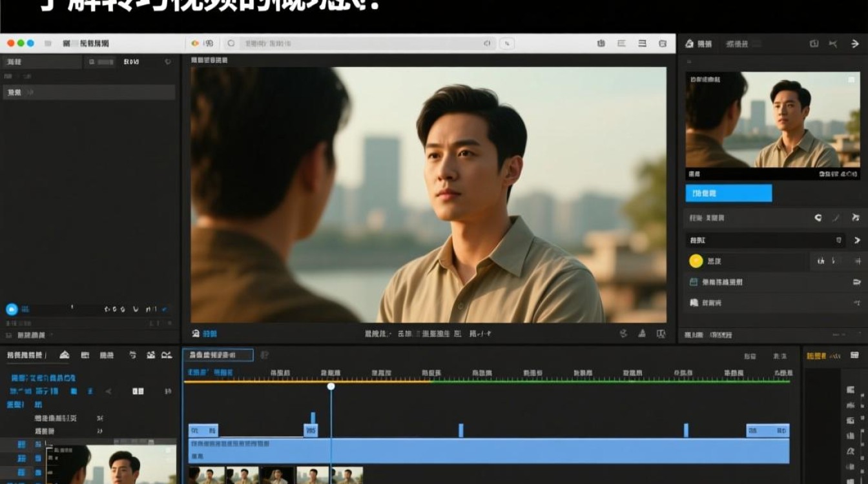
Task: Select the highlighted row in the left panel list
Action: [89, 92]
